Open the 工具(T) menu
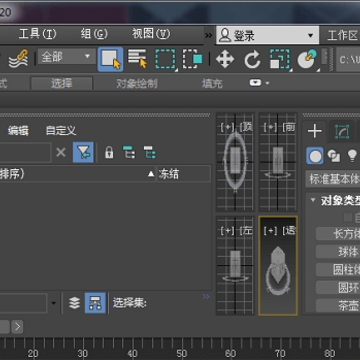The image size is (360, 360). (x=38, y=34)
